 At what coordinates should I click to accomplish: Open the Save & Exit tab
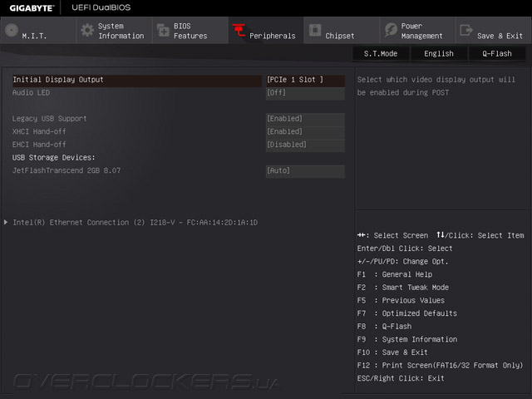point(494,30)
